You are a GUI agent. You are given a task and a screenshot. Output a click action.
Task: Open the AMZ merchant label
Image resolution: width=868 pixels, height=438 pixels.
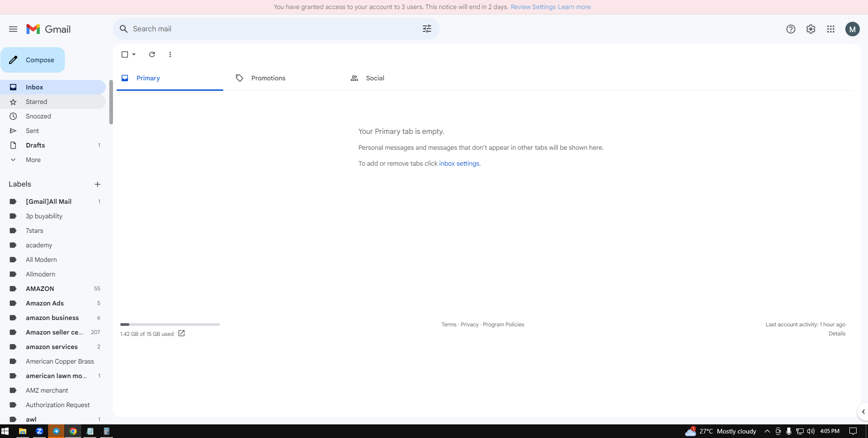click(x=53, y=390)
